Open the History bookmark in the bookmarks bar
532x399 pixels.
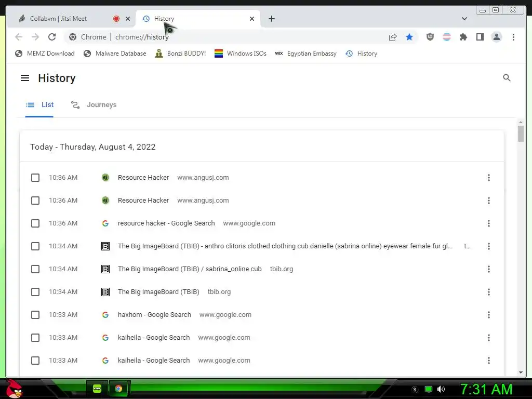362,54
